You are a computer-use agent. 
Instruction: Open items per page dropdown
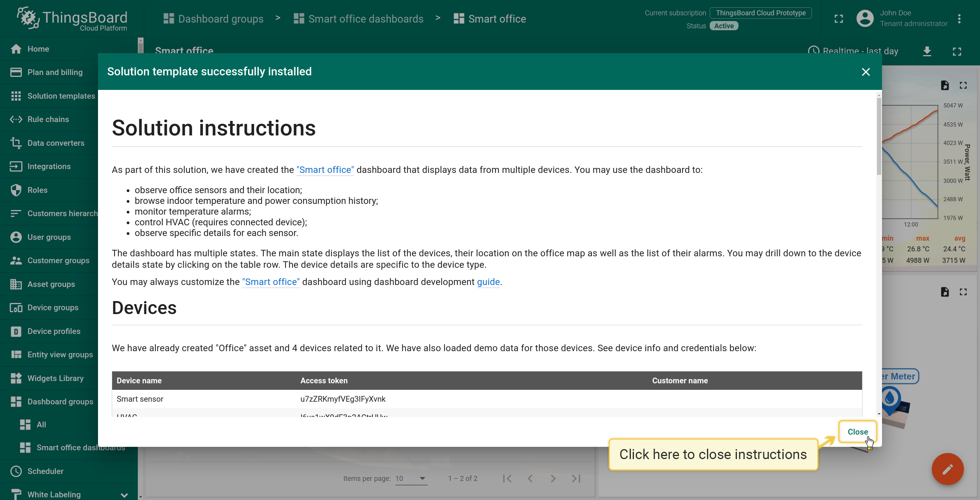pos(411,479)
